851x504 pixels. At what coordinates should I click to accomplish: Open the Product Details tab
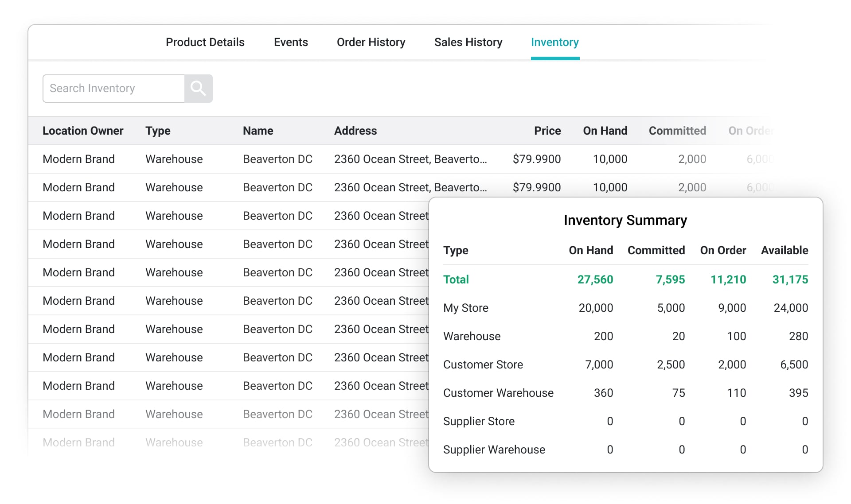point(205,42)
